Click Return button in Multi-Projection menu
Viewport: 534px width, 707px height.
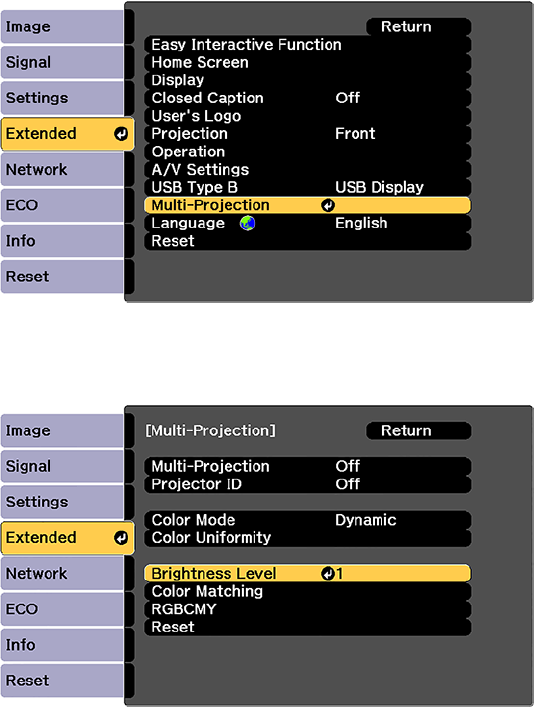tap(419, 431)
